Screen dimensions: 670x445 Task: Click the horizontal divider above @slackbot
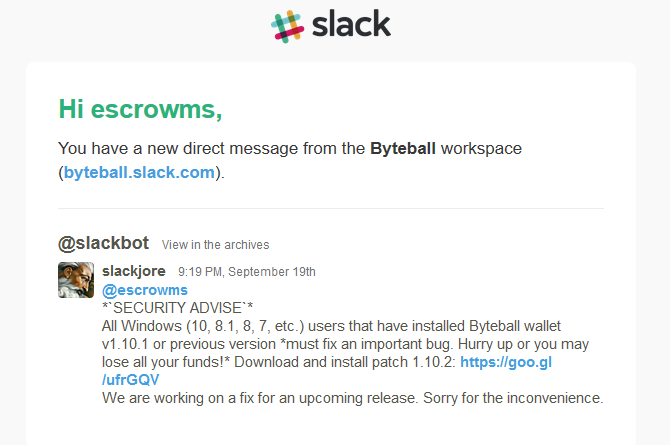331,209
